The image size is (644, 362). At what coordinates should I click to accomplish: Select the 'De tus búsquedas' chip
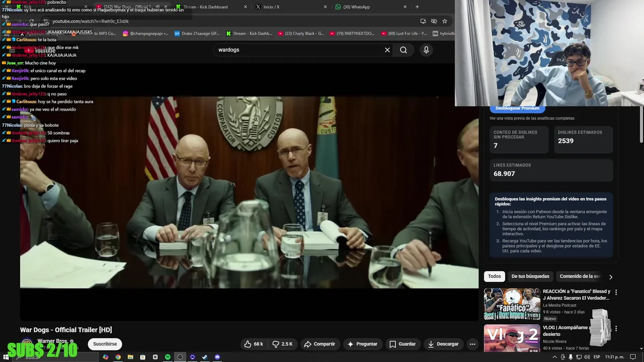point(530,276)
